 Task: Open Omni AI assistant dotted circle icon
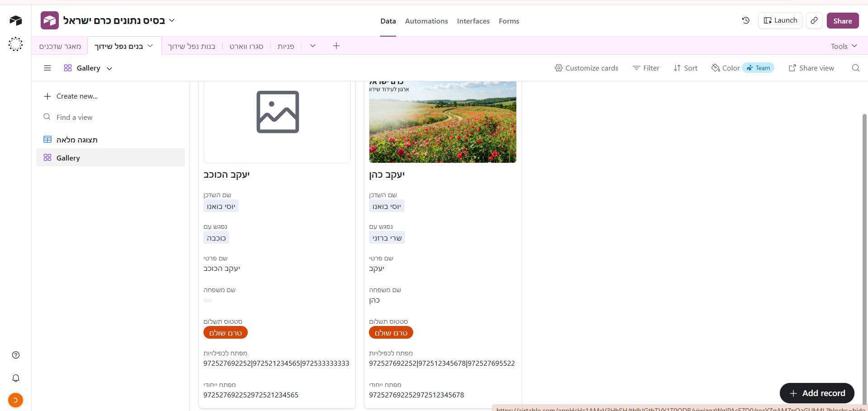pyautogui.click(x=16, y=44)
